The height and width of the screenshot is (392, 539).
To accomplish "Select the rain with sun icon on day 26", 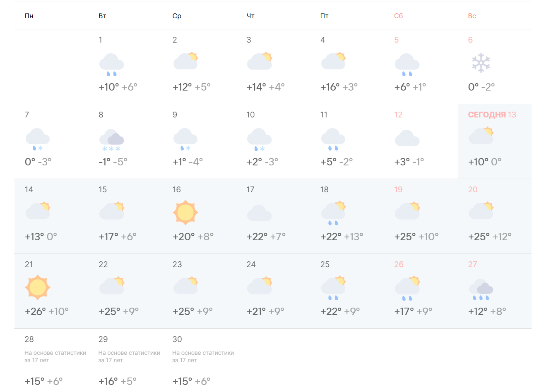I will (x=407, y=288).
